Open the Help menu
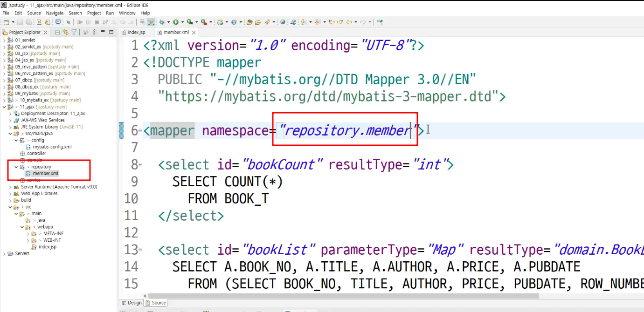This screenshot has height=312, width=644. pyautogui.click(x=145, y=13)
